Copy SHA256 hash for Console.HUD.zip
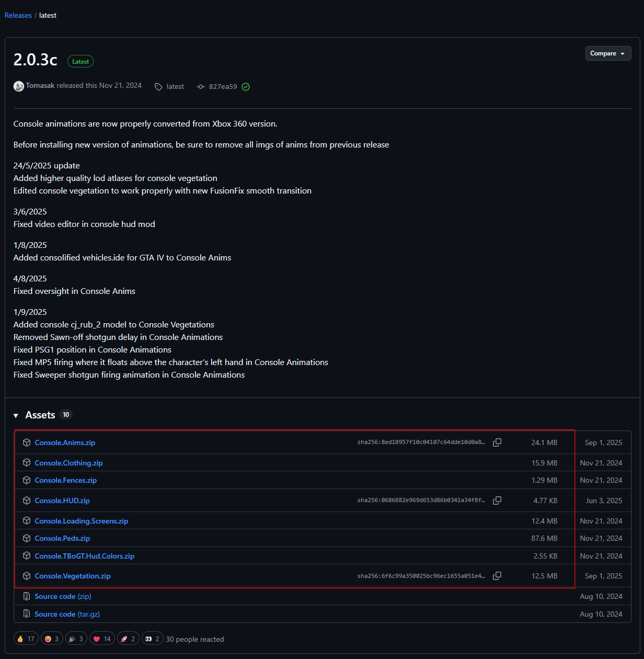The width and height of the screenshot is (644, 659). click(x=497, y=501)
